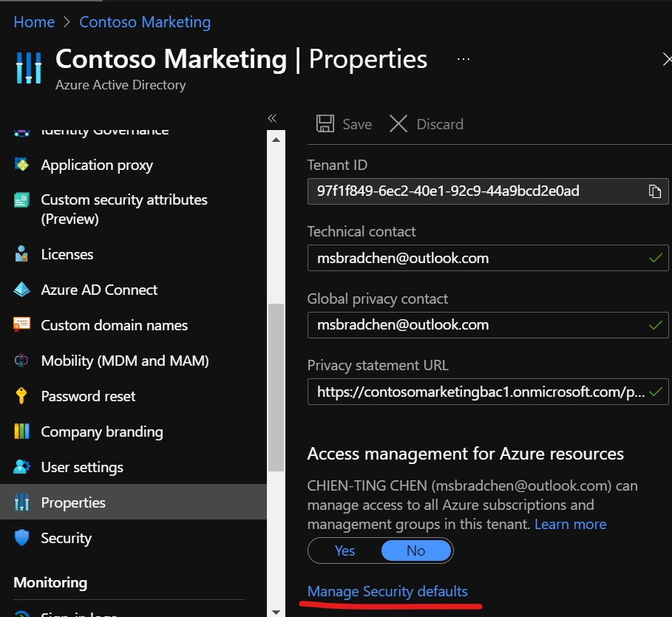Click the Save button label
672x617 pixels.
[357, 124]
